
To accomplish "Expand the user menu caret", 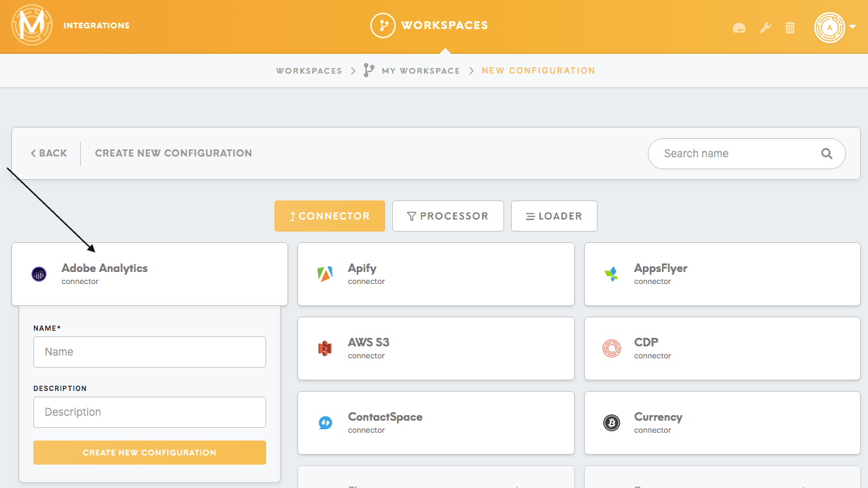I will [x=852, y=27].
